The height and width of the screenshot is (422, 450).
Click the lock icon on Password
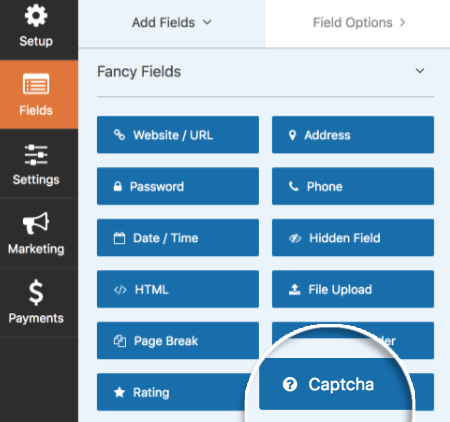(117, 186)
